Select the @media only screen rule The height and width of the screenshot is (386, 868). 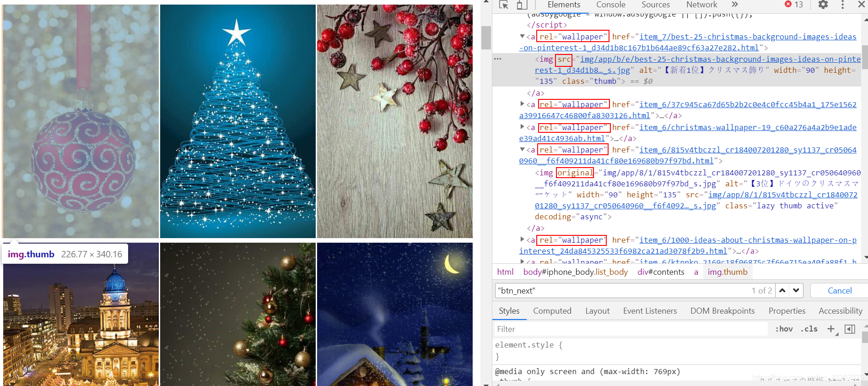[588, 371]
